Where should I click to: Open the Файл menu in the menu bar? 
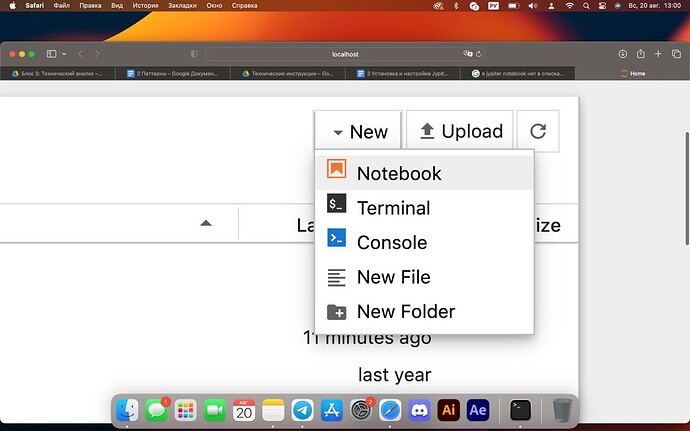click(62, 6)
